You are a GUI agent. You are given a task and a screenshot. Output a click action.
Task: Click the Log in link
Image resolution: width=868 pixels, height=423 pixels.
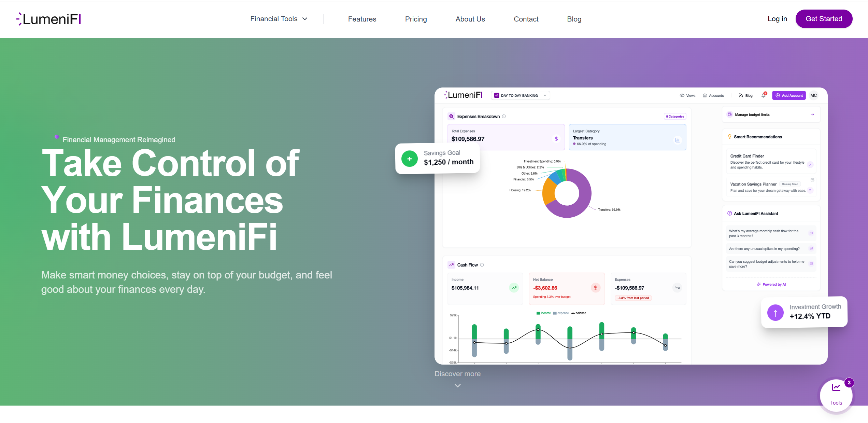coord(777,19)
